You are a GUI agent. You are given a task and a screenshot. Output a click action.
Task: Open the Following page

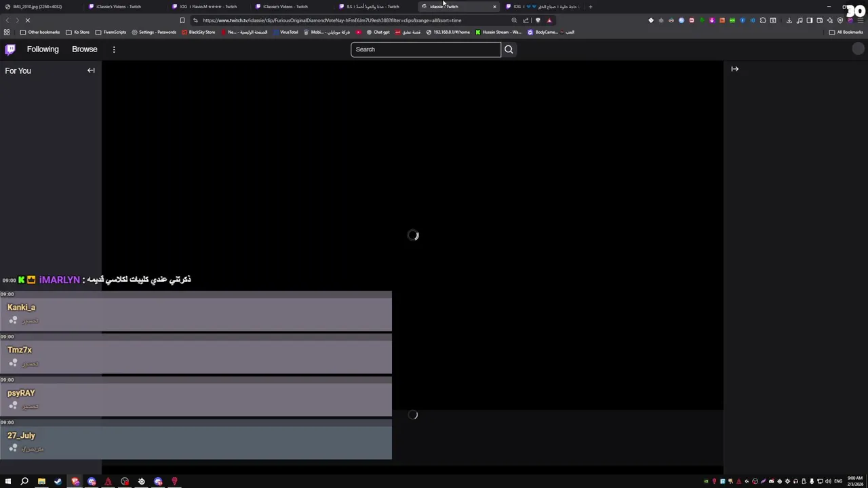(x=43, y=49)
